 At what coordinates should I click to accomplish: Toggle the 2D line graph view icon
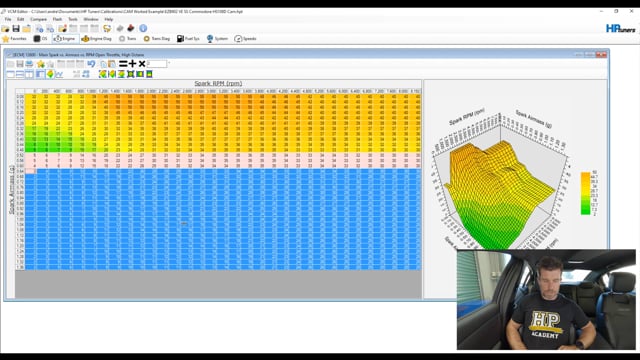[59, 74]
